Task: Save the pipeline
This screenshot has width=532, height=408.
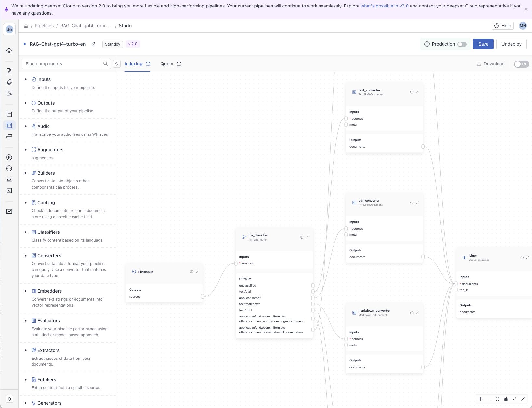Action: (x=483, y=44)
